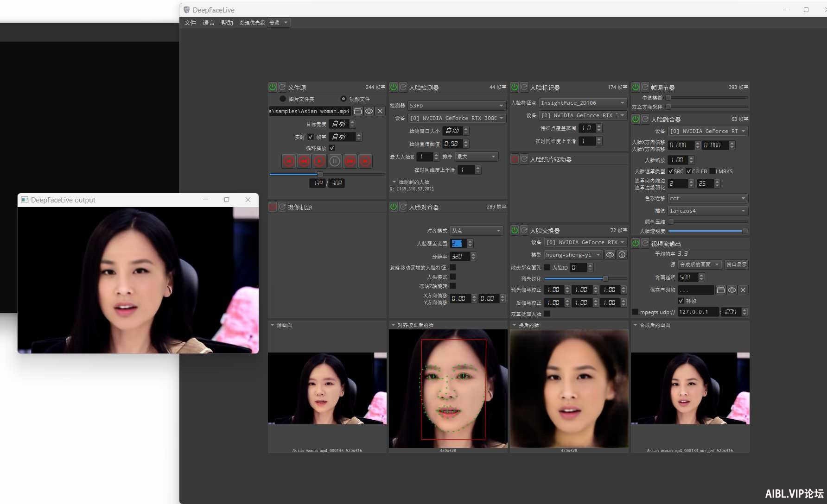Open the 语言 menu
The image size is (827, 504).
click(x=209, y=23)
